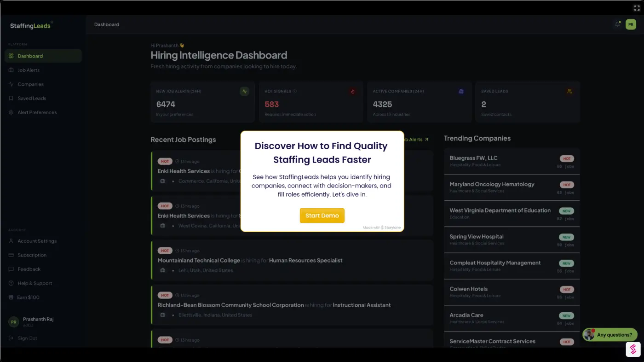Click the Human Resources Specialist job title
The width and height of the screenshot is (644, 362).
point(306,261)
